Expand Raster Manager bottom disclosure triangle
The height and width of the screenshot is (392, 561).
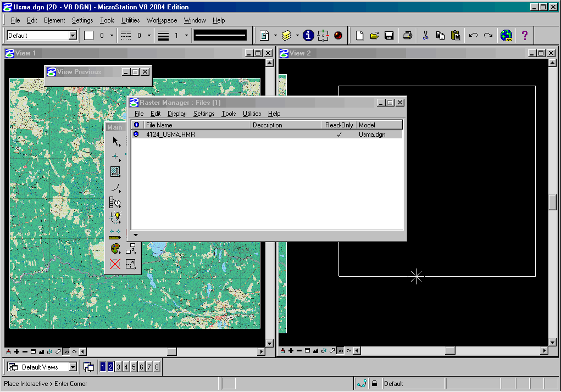[x=136, y=235]
